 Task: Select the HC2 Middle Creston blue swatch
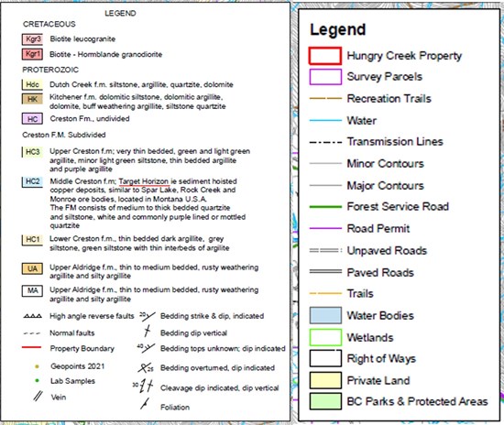click(x=32, y=182)
